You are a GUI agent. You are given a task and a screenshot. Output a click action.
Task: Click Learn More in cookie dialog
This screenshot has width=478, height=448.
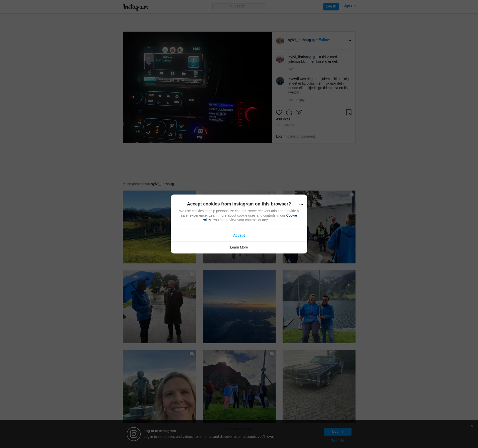pyautogui.click(x=239, y=248)
